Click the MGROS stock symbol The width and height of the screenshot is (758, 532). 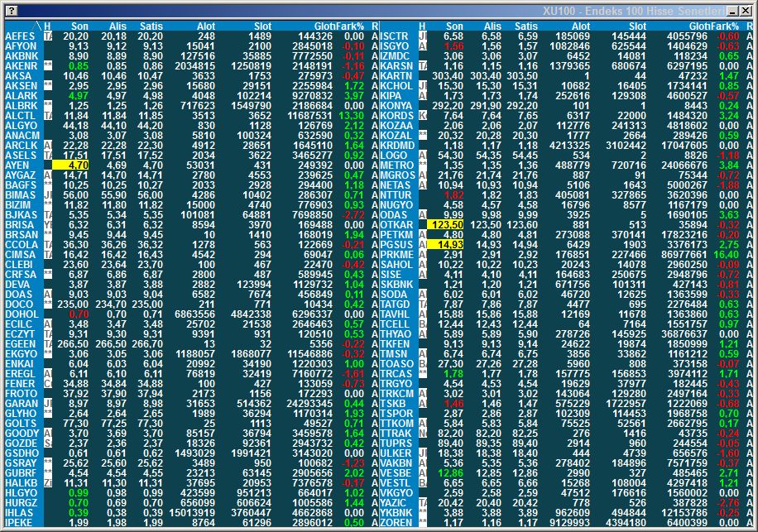pos(398,175)
